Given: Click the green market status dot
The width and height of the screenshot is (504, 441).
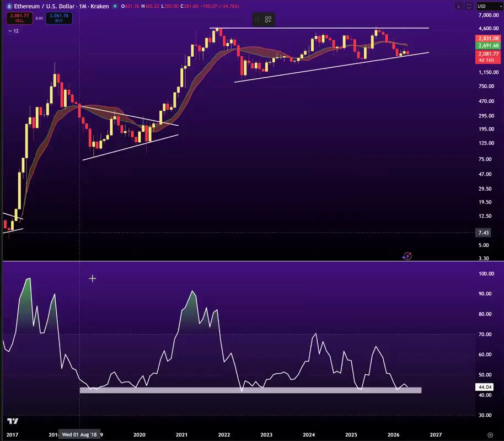Looking at the screenshot, I should (x=115, y=6).
